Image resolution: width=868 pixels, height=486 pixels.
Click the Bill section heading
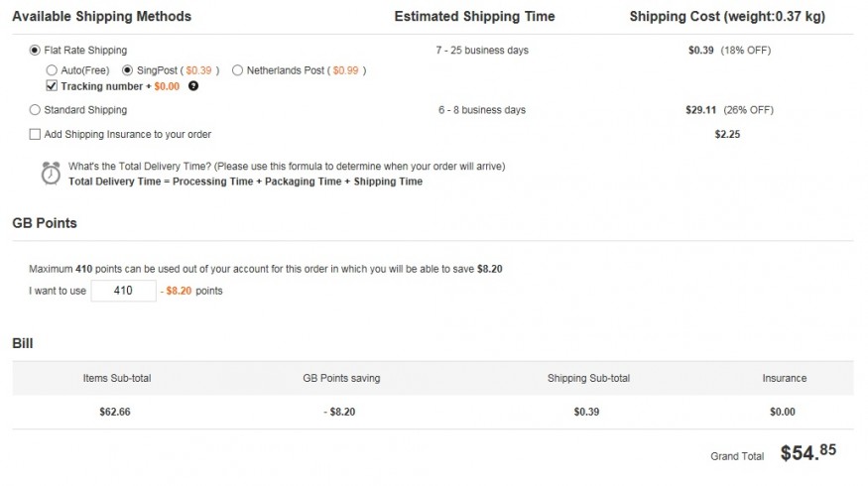23,343
